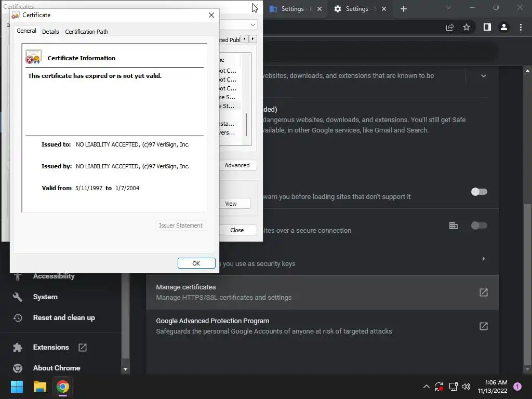Show hidden system tray icons
The width and height of the screenshot is (532, 399).
(427, 387)
